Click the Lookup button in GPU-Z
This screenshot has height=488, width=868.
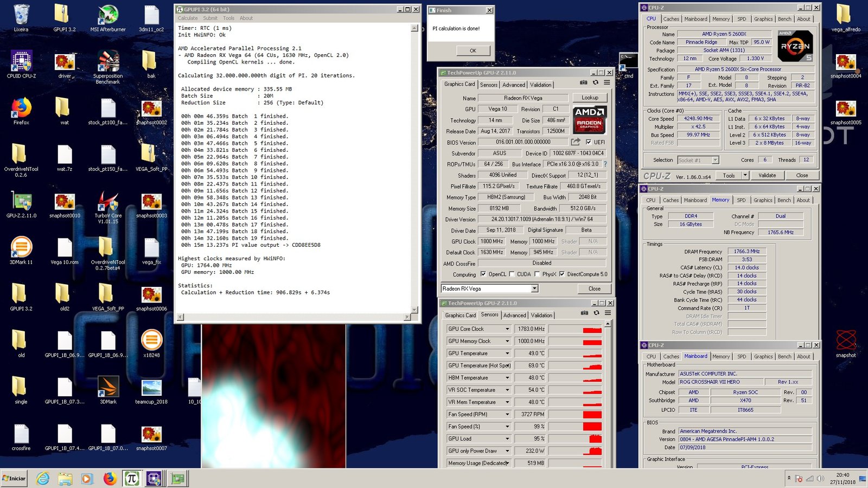click(590, 98)
